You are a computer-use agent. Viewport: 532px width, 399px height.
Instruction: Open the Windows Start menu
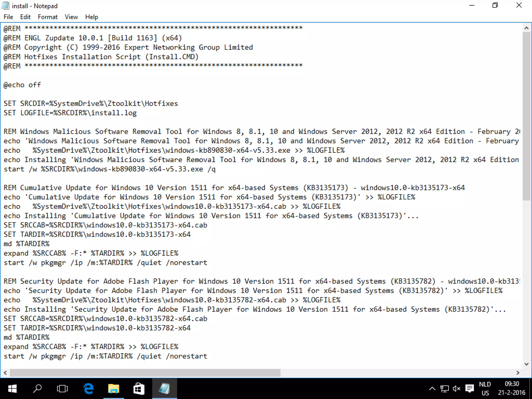pos(12,389)
